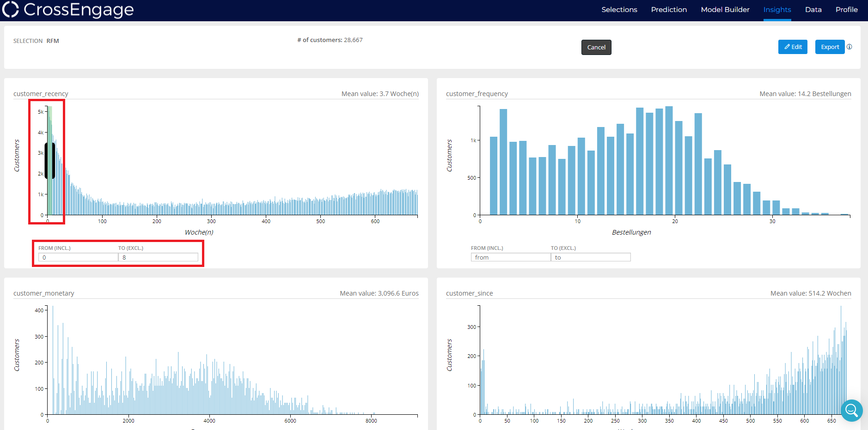The height and width of the screenshot is (430, 868).
Task: Click the RFM selection name
Action: click(x=53, y=41)
